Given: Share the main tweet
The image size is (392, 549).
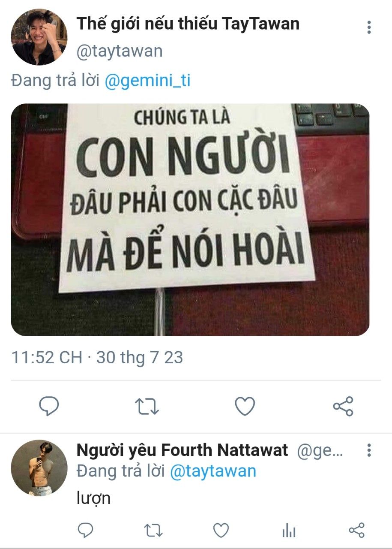Looking at the screenshot, I should click(x=343, y=406).
